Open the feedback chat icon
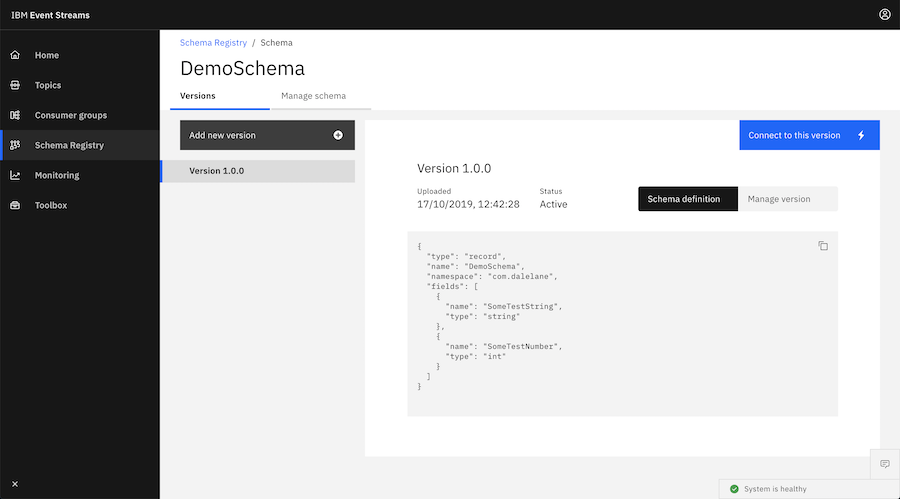 coord(885,464)
